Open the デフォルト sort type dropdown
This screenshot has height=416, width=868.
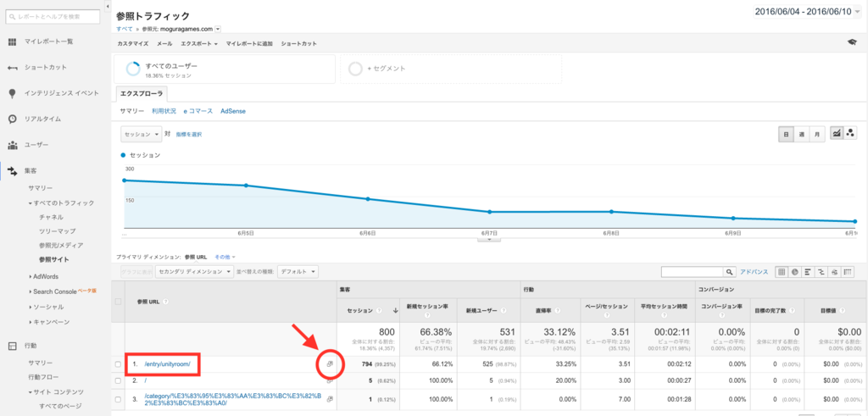pyautogui.click(x=298, y=272)
